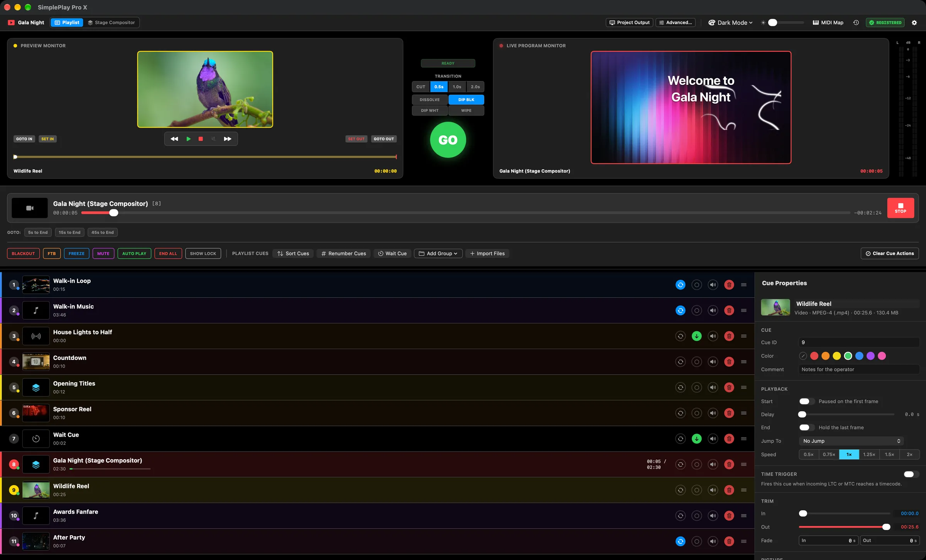Toggle loop on Walk-in Loop cue

[681, 285]
